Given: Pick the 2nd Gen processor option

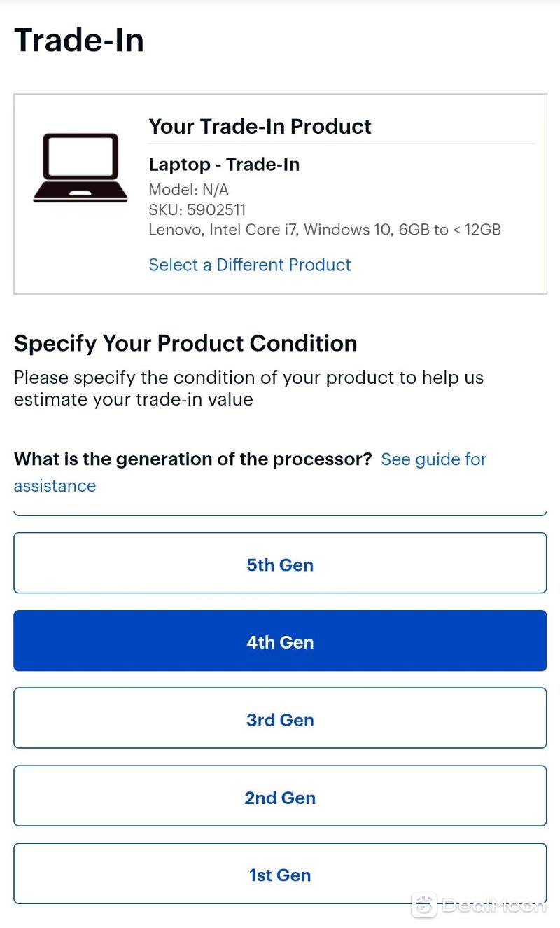Looking at the screenshot, I should [x=280, y=796].
